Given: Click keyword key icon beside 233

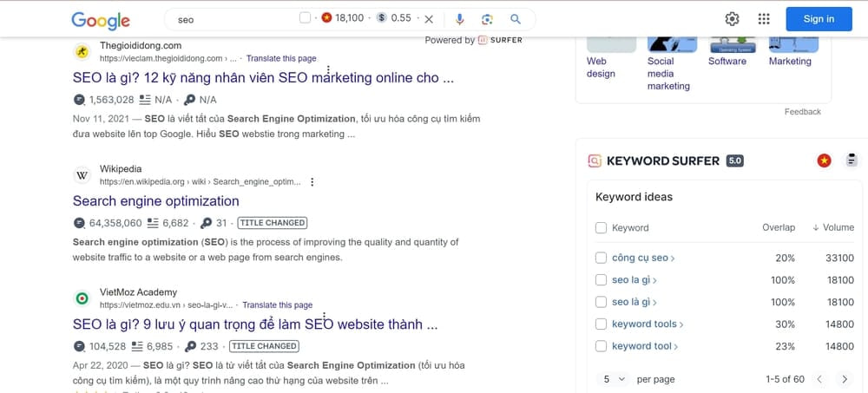Looking at the screenshot, I should point(190,346).
